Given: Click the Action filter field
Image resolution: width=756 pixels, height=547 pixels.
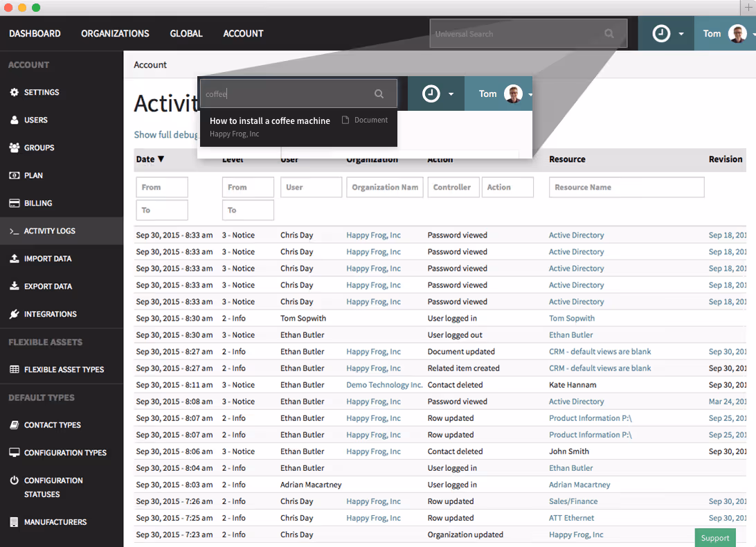Looking at the screenshot, I should point(507,187).
